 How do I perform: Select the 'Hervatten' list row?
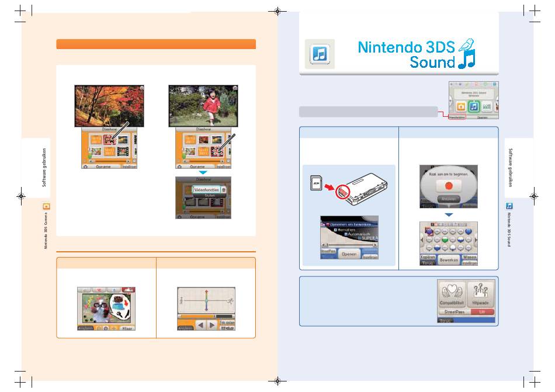pyautogui.click(x=345, y=230)
